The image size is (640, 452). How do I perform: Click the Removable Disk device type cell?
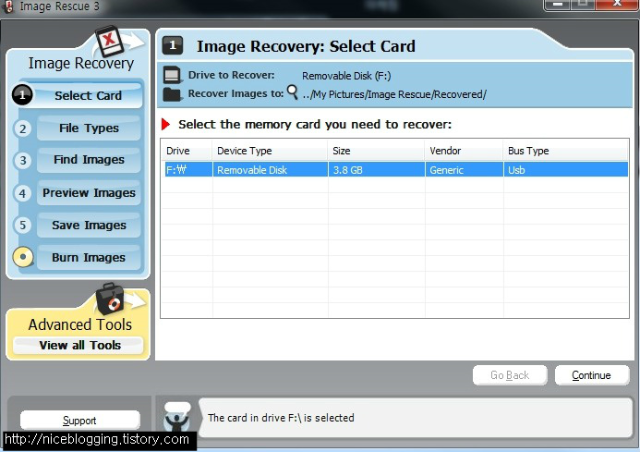(270, 170)
